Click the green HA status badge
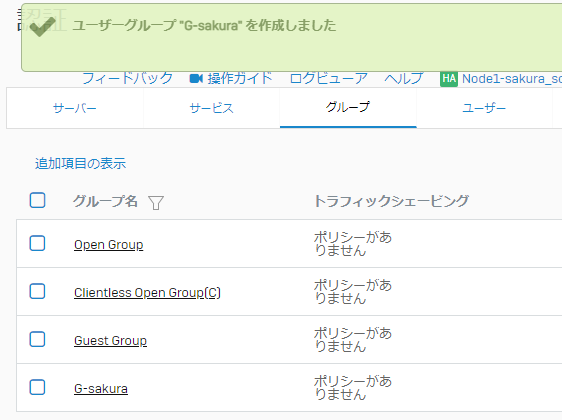Viewport: 562px width, 420px height. click(449, 79)
